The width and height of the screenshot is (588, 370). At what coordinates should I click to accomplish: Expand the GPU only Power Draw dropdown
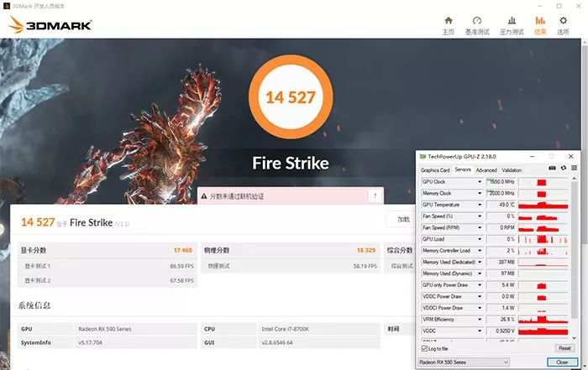click(x=480, y=285)
